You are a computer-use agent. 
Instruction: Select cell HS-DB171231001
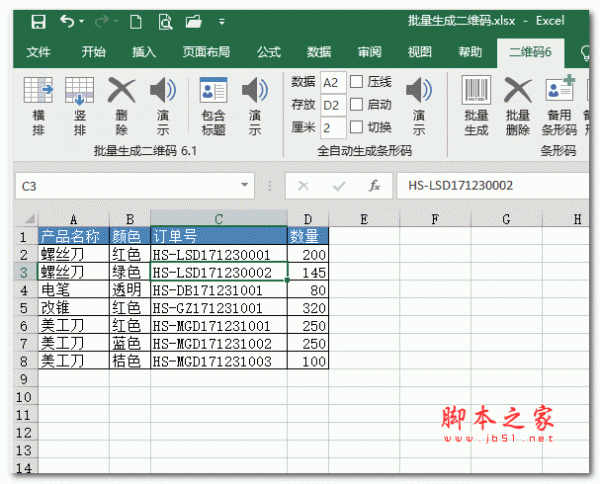tap(218, 290)
